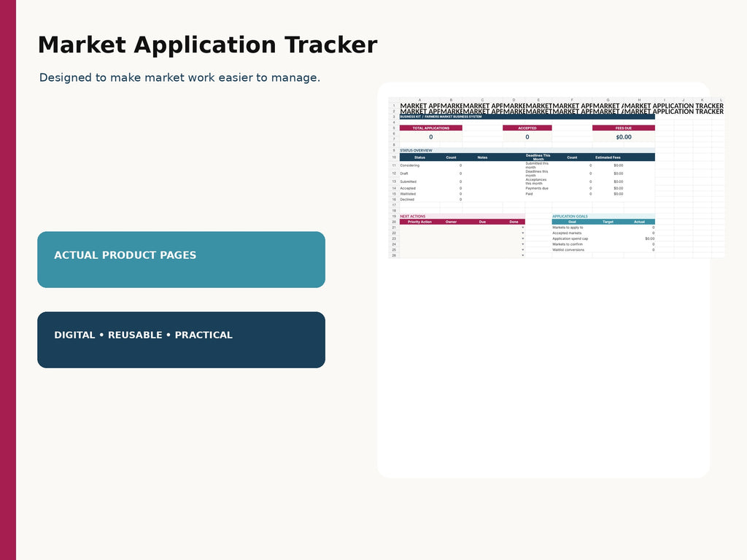Click the Notes column header
This screenshot has width=747, height=560.
[x=482, y=157]
